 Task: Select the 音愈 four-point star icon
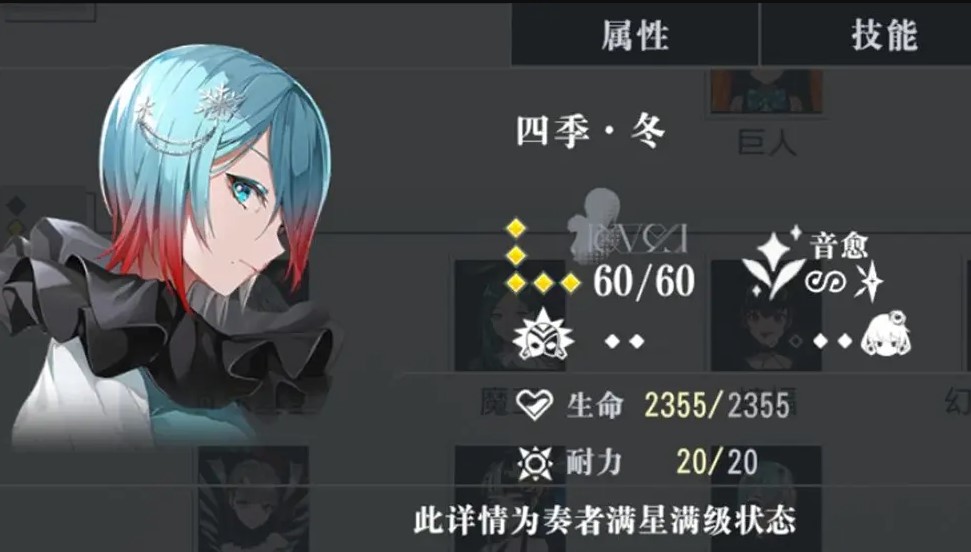(x=772, y=263)
